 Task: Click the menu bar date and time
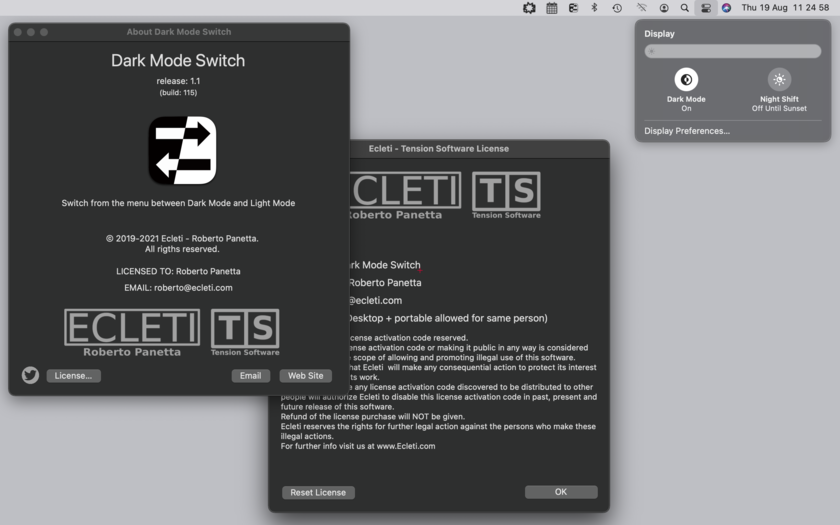click(785, 8)
